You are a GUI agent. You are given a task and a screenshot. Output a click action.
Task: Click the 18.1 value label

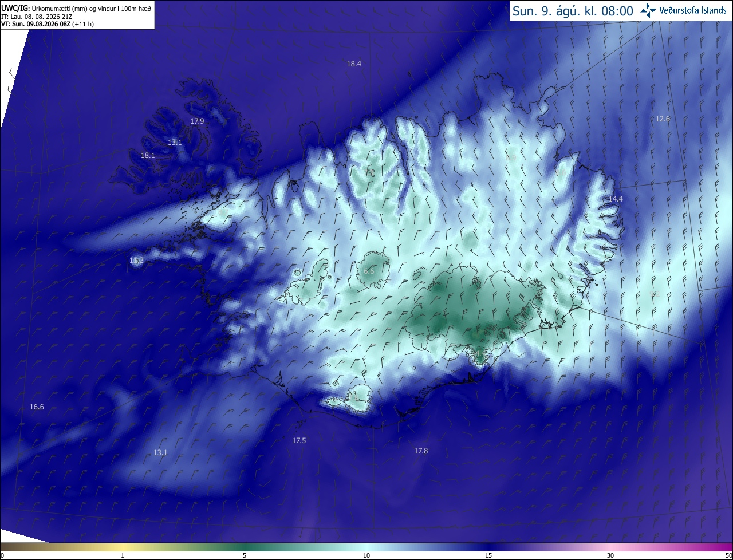[x=148, y=156]
